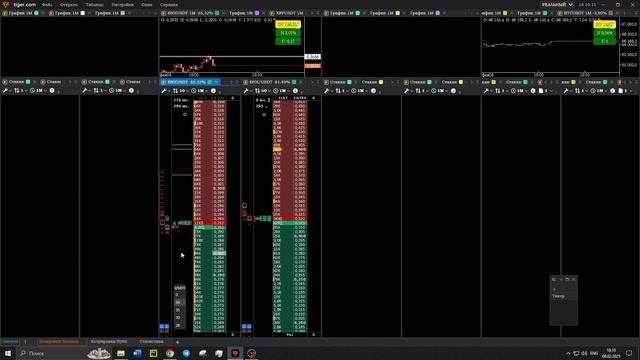
Task: Open the Настройки menu
Action: (x=122, y=4)
